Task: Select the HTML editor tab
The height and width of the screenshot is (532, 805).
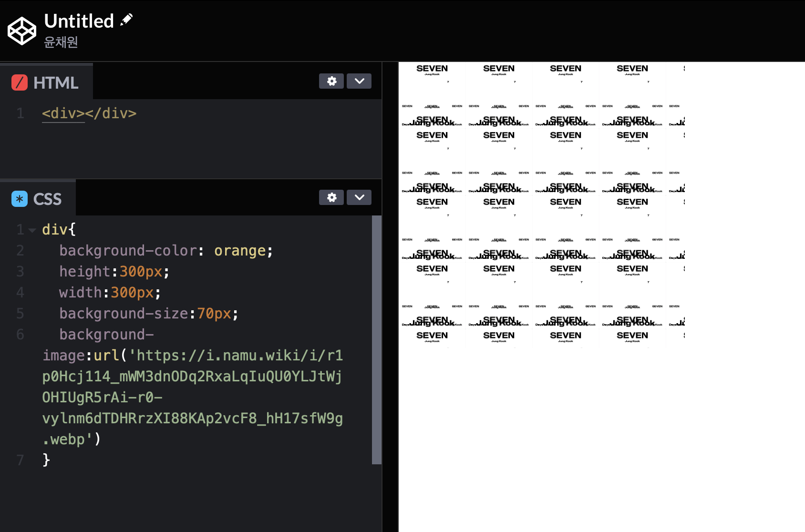Action: 46,82
